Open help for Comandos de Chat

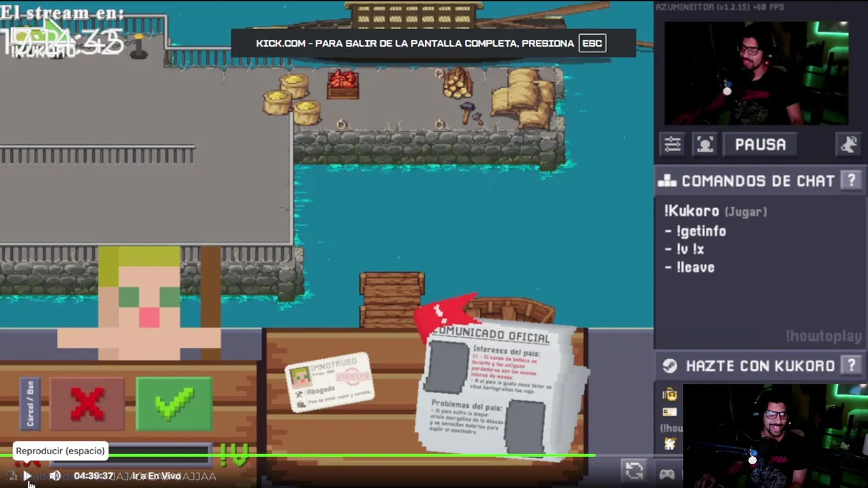click(x=851, y=180)
